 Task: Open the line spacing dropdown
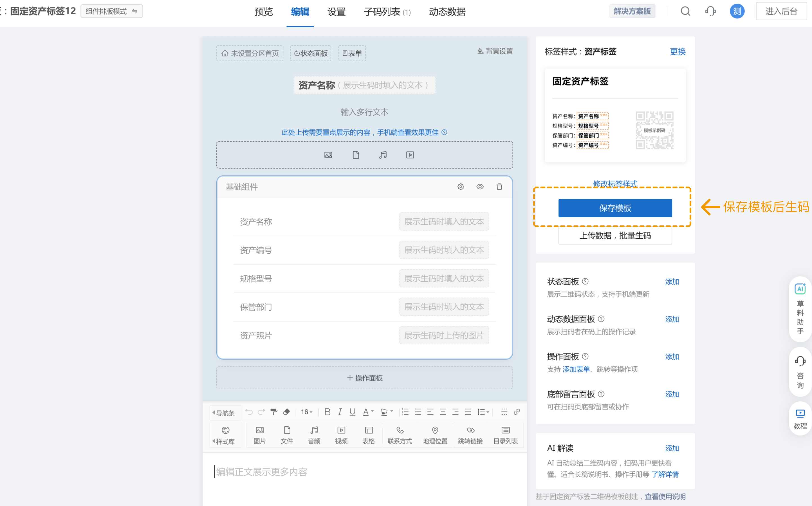click(x=483, y=412)
